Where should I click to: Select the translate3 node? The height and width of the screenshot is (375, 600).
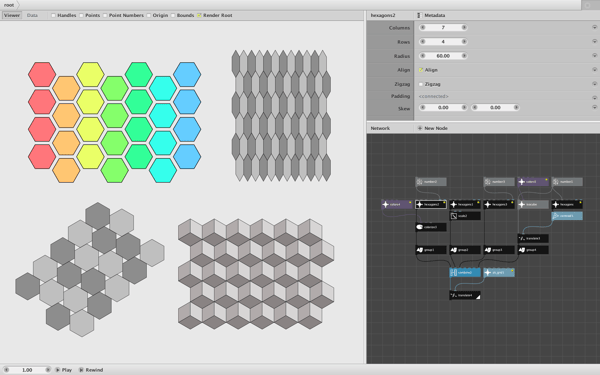click(533, 238)
